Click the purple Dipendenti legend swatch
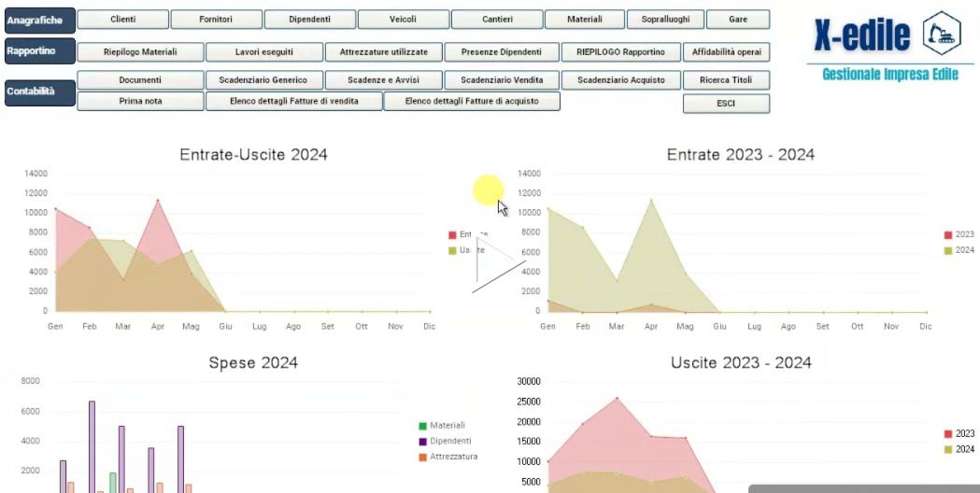The height and width of the screenshot is (493, 980). pyautogui.click(x=422, y=442)
